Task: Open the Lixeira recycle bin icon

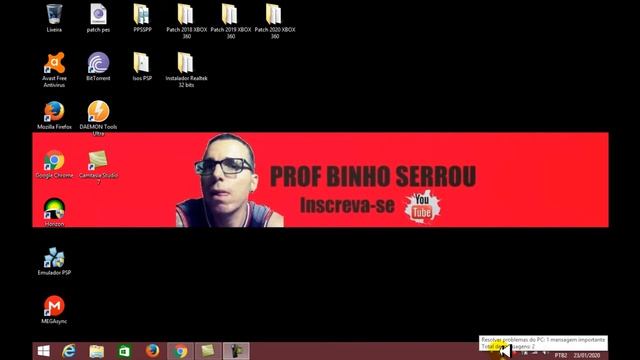Action: click(54, 18)
